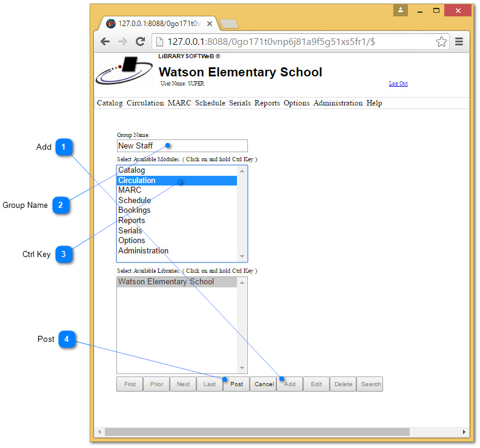Open the Chrome hamburger menu

(459, 42)
